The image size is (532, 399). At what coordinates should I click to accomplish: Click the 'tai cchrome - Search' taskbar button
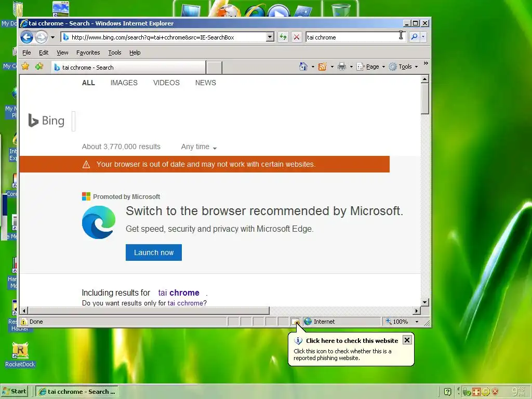(x=77, y=392)
